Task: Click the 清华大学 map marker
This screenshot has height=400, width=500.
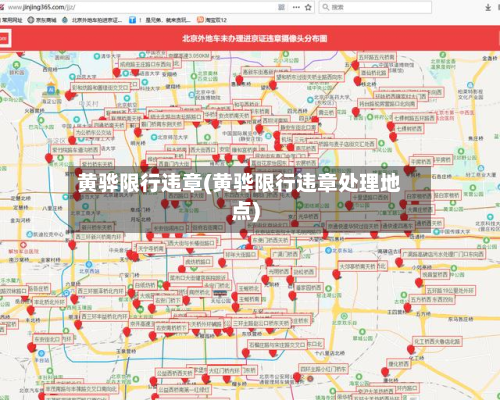Action: click(x=97, y=56)
